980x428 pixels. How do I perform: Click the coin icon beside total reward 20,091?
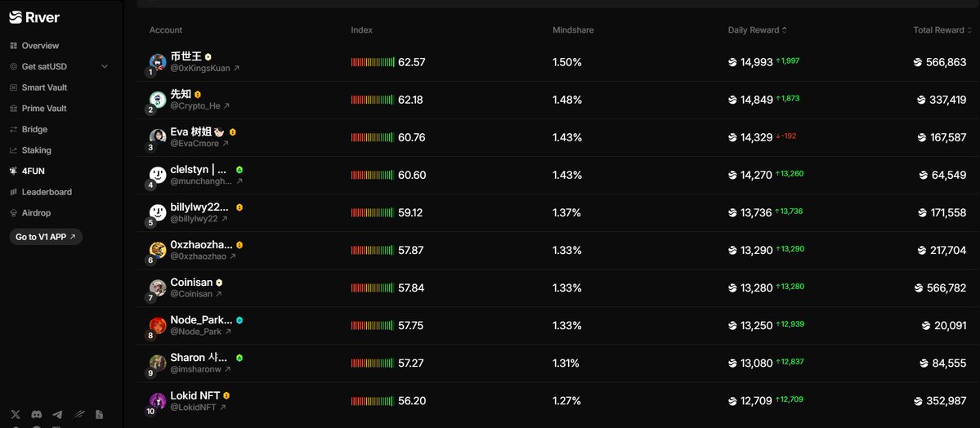coord(926,326)
